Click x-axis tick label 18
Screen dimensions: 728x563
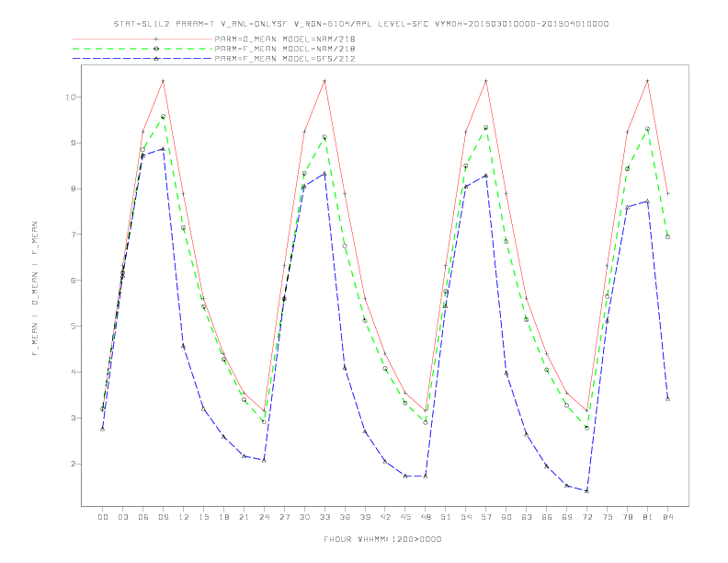[x=223, y=517]
